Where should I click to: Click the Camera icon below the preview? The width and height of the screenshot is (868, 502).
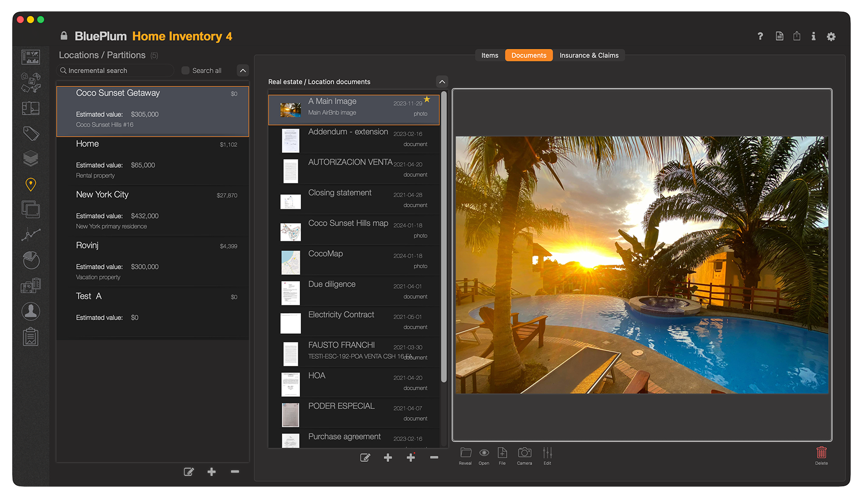[524, 453]
